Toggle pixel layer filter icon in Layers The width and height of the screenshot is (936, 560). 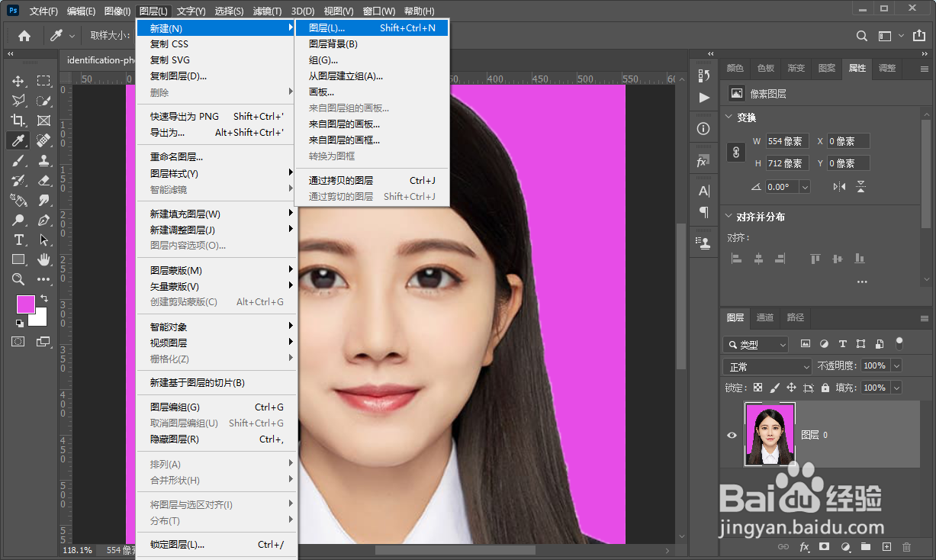[806, 344]
